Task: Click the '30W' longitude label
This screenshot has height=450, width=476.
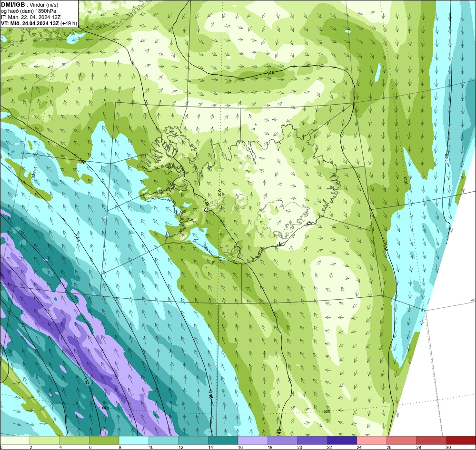Action: click(x=34, y=176)
